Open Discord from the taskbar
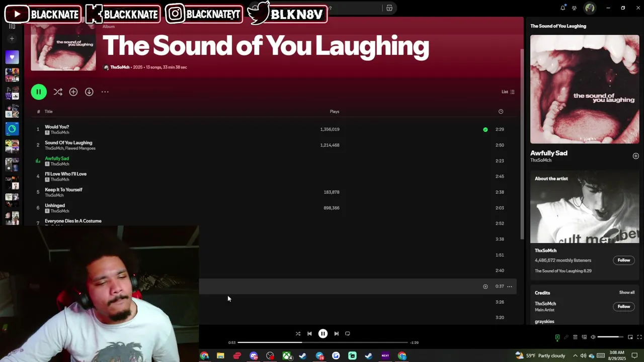The height and width of the screenshot is (362, 644). 254,356
